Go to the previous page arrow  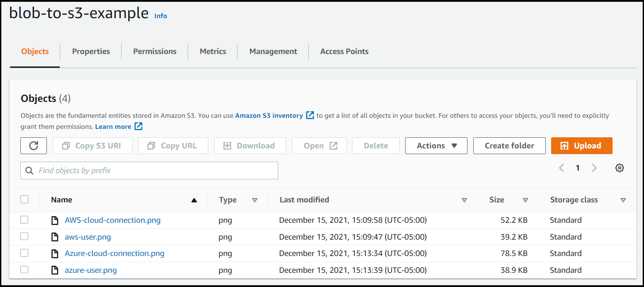pos(561,168)
